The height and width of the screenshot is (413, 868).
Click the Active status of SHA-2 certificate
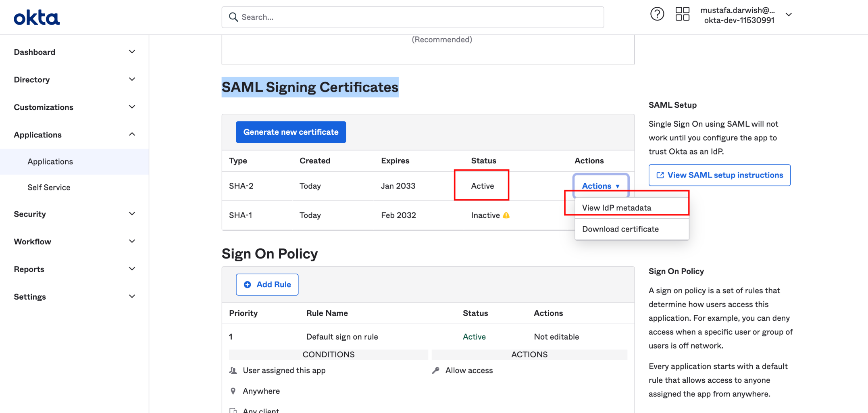coord(483,186)
